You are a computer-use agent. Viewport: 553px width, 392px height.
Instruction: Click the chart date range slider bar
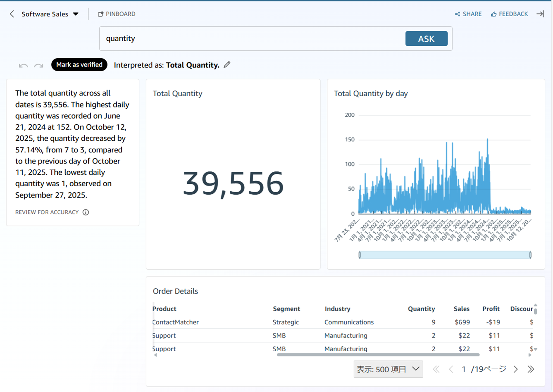pyautogui.click(x=445, y=255)
